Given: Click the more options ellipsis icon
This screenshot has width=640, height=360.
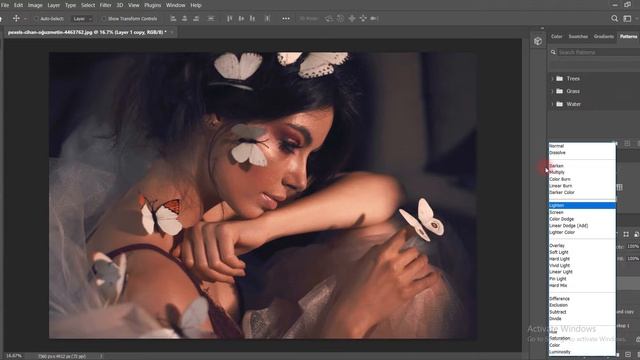Looking at the screenshot, I should pyautogui.click(x=286, y=18).
